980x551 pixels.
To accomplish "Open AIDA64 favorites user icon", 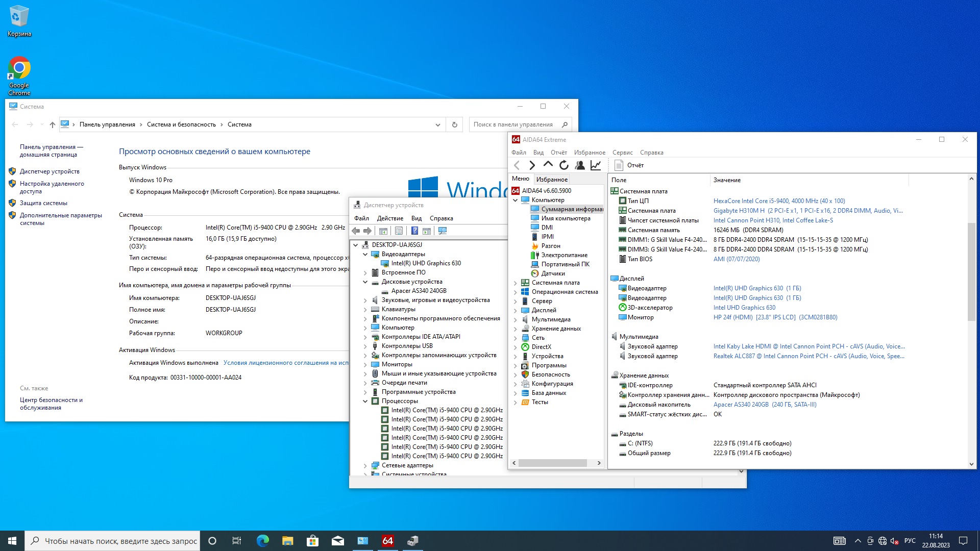I will coord(580,165).
